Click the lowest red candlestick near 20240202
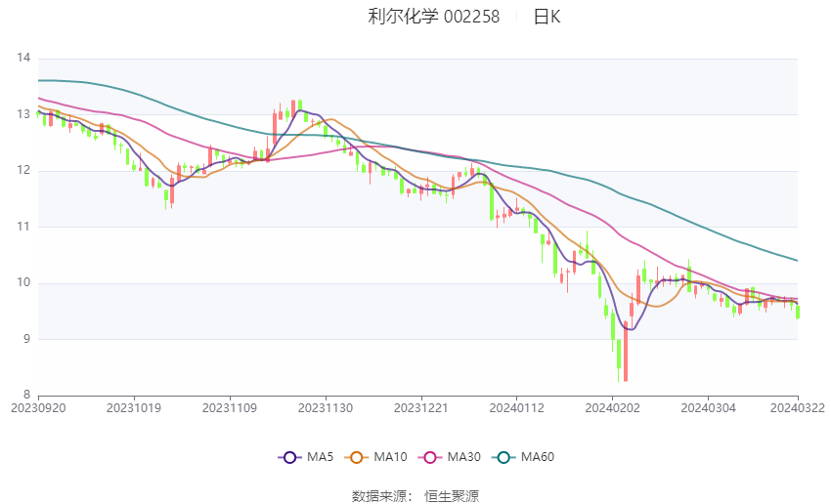This screenshot has width=831, height=504. coord(626,351)
